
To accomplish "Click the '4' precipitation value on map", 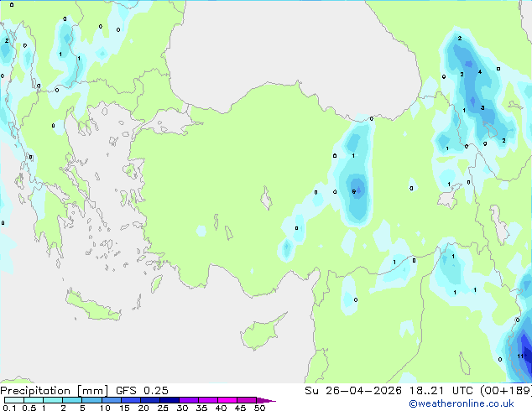I will (x=480, y=72).
